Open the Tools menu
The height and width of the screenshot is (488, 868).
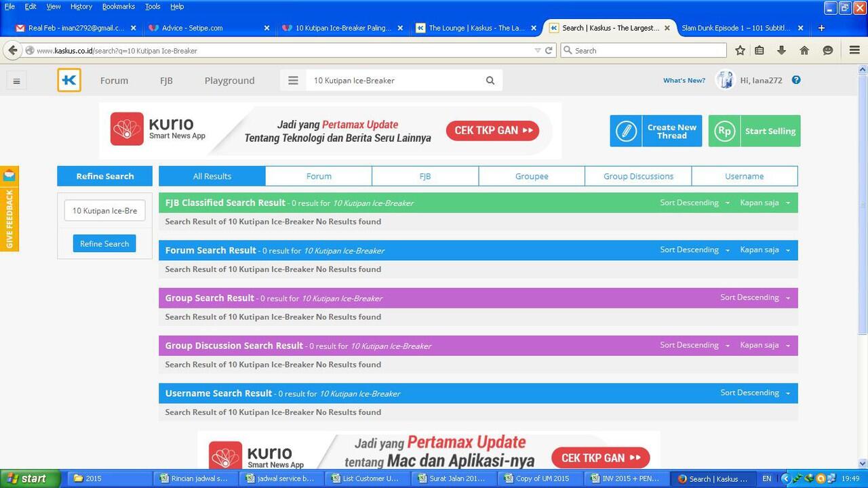pos(153,6)
